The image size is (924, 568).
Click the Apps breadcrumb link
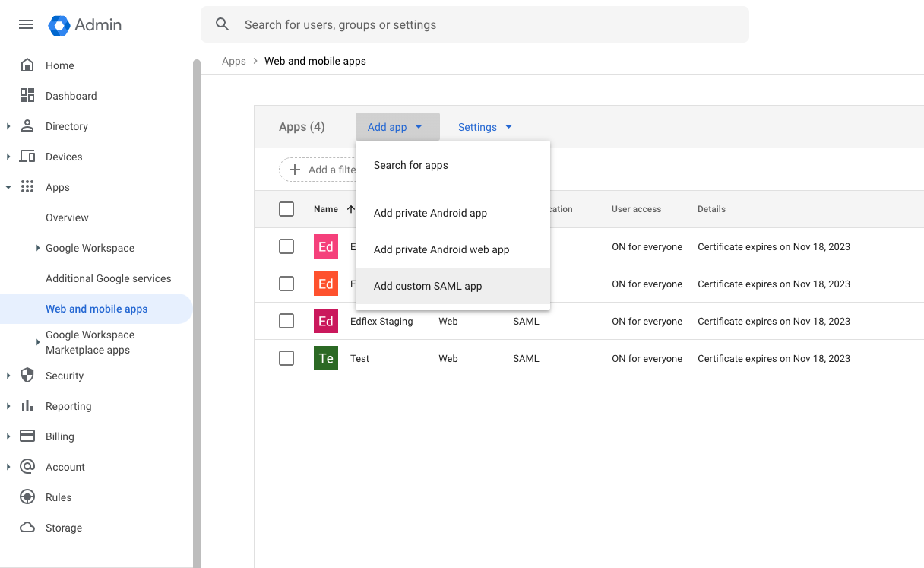[x=234, y=61]
